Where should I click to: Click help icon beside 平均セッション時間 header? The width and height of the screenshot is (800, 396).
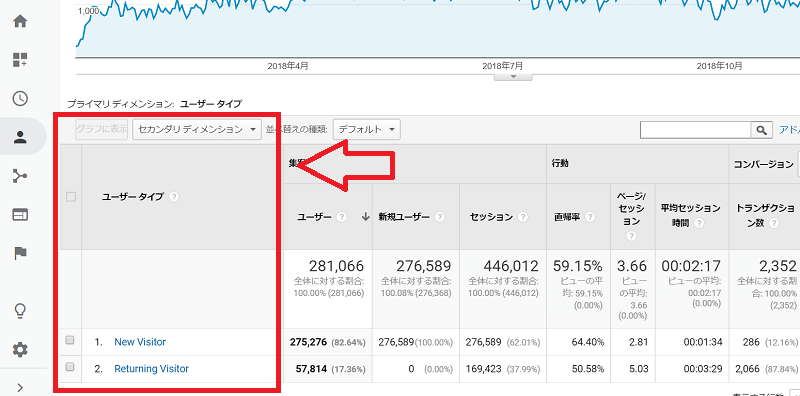pyautogui.click(x=699, y=223)
